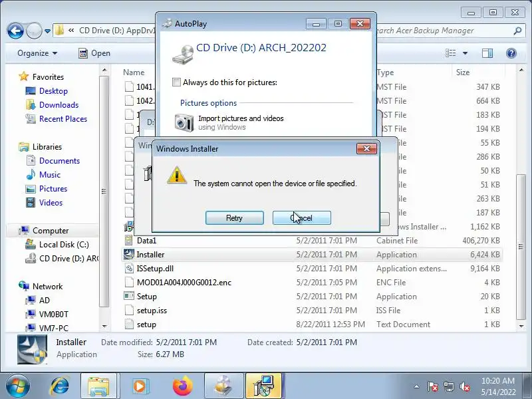
Task: Click the Open toolbar button
Action: click(x=94, y=53)
